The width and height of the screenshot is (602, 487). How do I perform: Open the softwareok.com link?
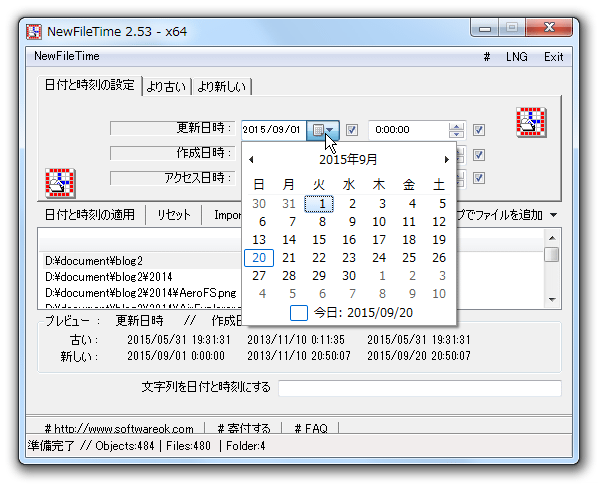[119, 428]
